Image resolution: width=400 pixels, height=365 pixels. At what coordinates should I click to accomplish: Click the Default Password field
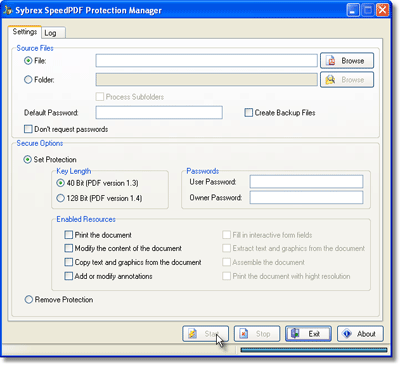point(159,113)
